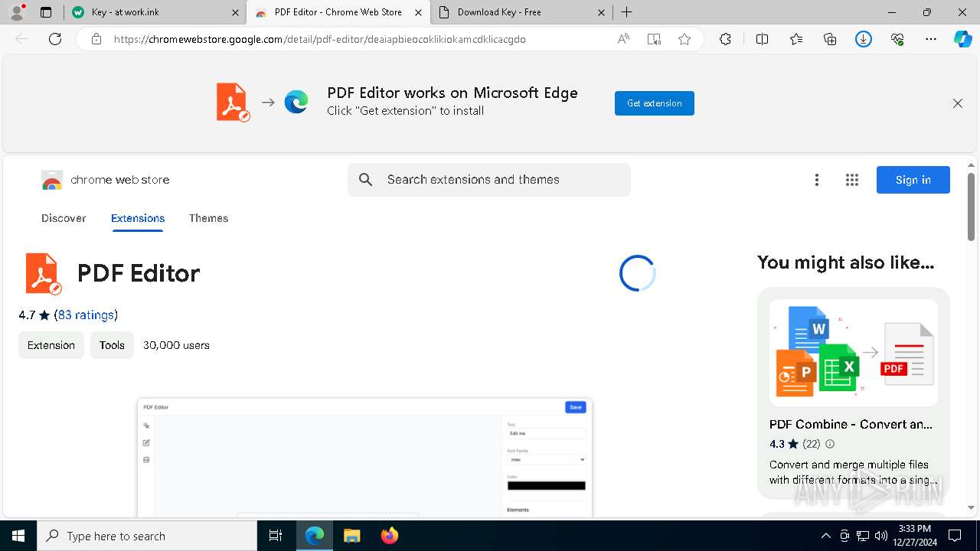980x551 pixels.
Task: Click the Extension category chip
Action: click(51, 345)
